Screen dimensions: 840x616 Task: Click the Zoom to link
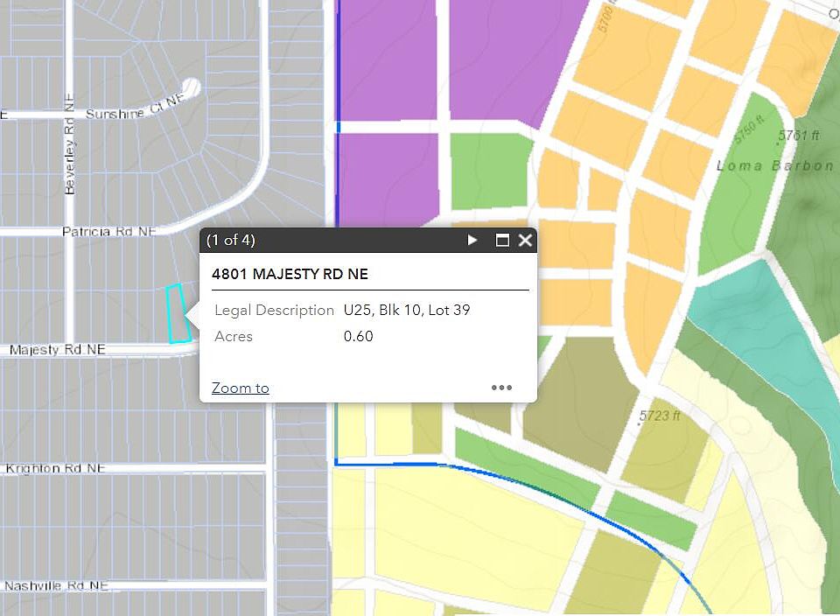[x=241, y=388]
